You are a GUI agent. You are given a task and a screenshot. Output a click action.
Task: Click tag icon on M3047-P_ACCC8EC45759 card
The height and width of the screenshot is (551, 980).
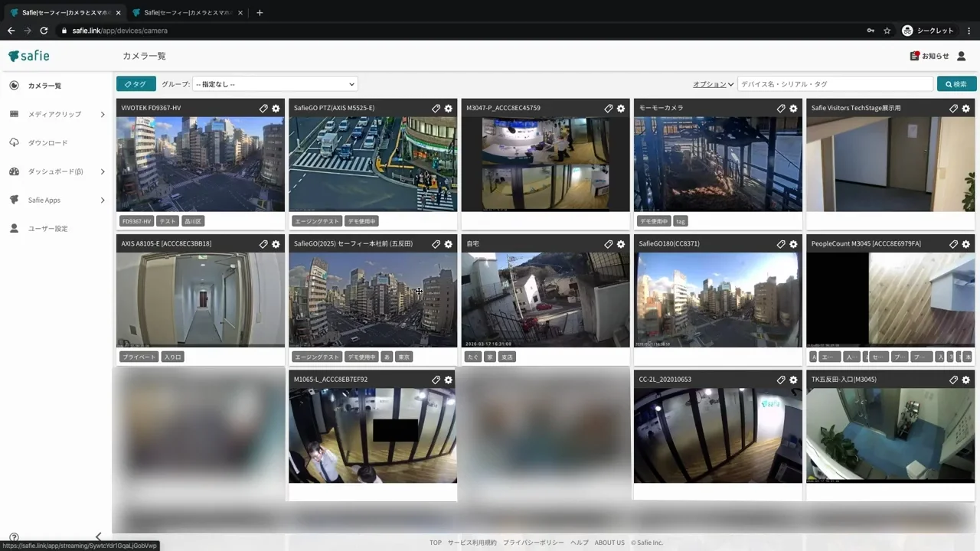[609, 109]
